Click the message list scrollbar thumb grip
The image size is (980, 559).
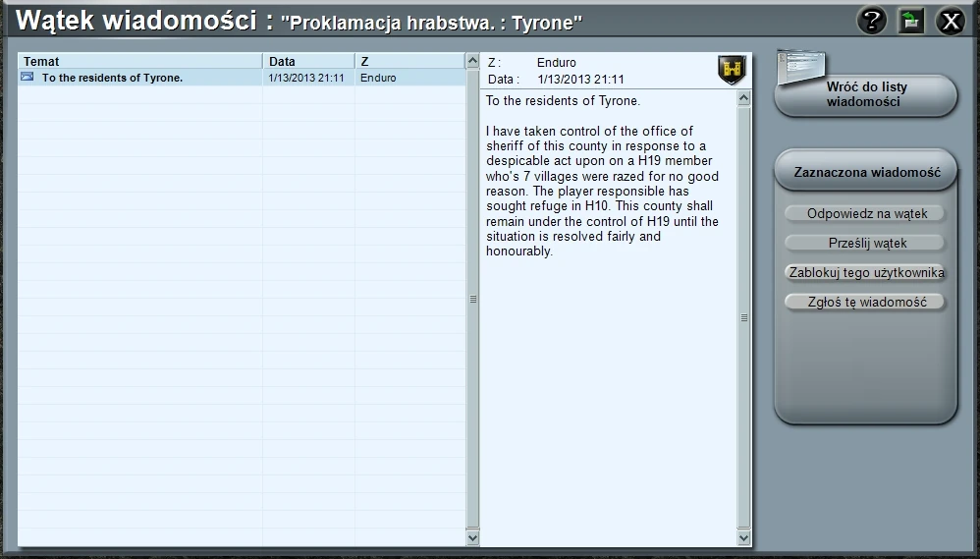pos(472,299)
